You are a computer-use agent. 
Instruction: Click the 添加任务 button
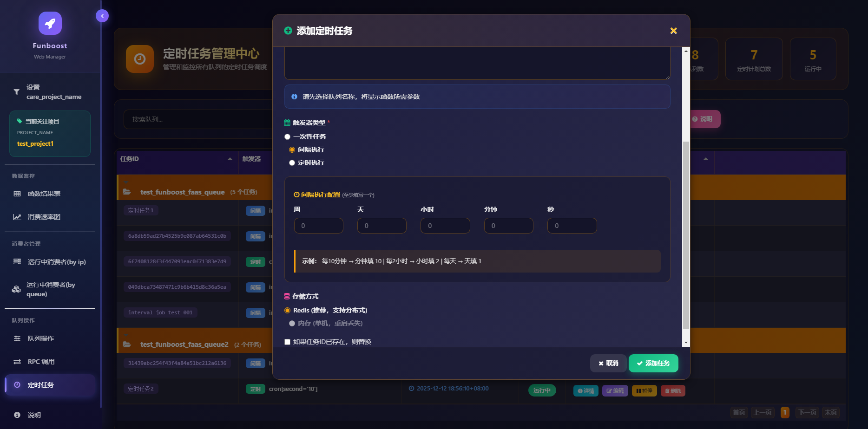(653, 363)
